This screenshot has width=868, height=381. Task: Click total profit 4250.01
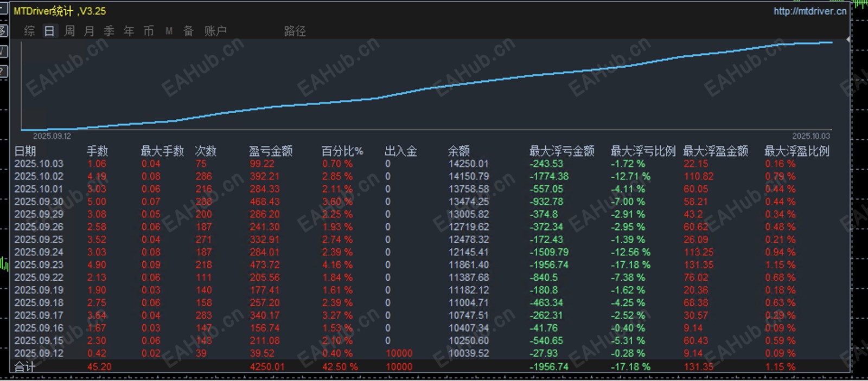click(x=267, y=367)
